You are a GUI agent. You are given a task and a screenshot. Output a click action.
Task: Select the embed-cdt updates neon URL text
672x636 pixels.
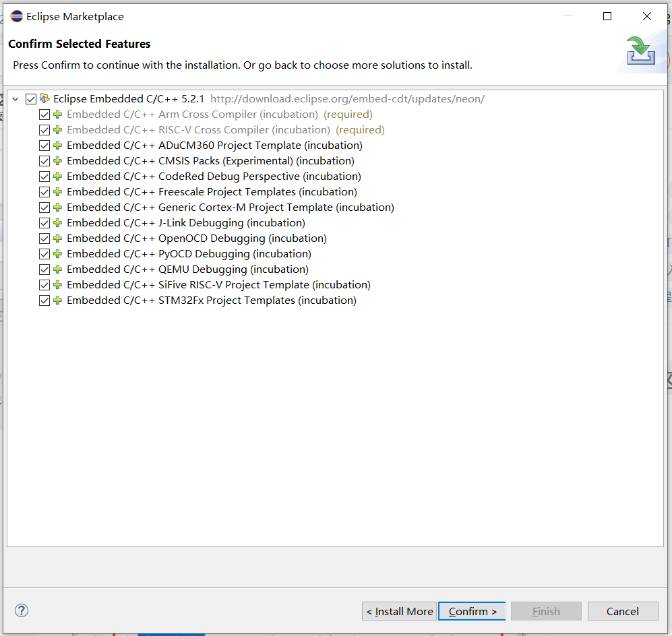point(347,99)
